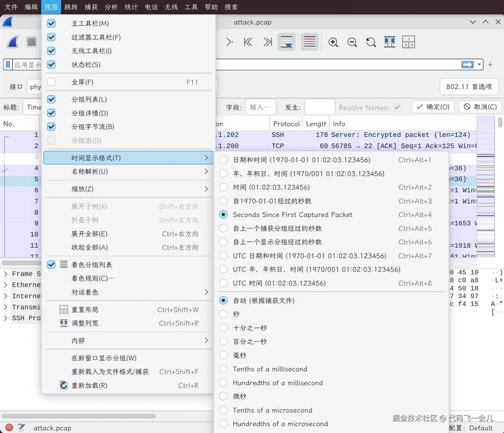Click the Wireshark shark fin start capture icon

coord(13,42)
